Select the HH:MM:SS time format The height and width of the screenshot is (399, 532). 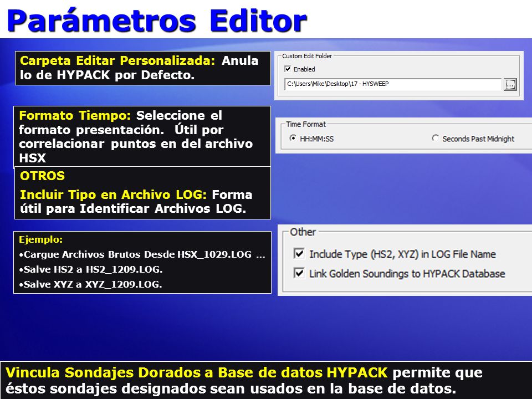coord(293,139)
